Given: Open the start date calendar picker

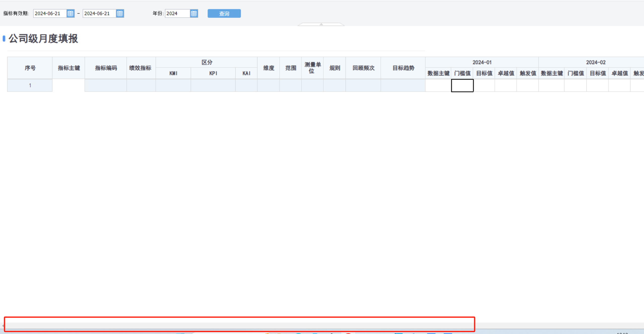Looking at the screenshot, I should (70, 13).
